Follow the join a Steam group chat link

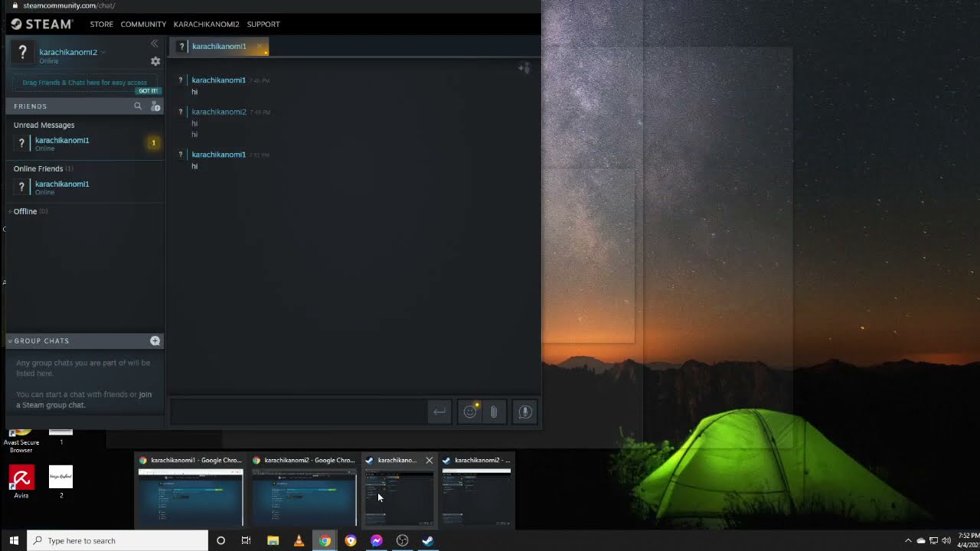pos(84,399)
